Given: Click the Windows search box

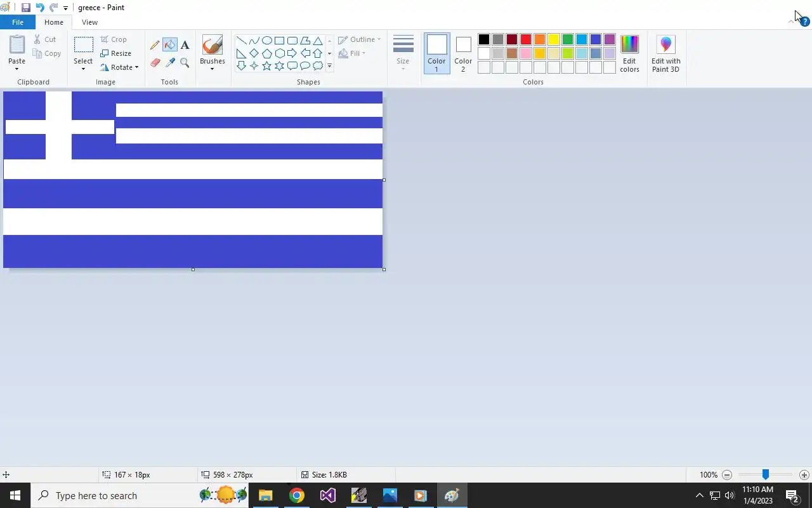Looking at the screenshot, I should [x=140, y=495].
